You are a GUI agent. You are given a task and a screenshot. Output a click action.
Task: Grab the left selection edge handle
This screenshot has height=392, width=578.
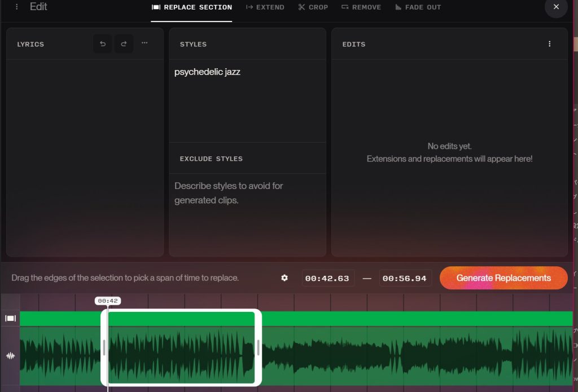click(104, 348)
